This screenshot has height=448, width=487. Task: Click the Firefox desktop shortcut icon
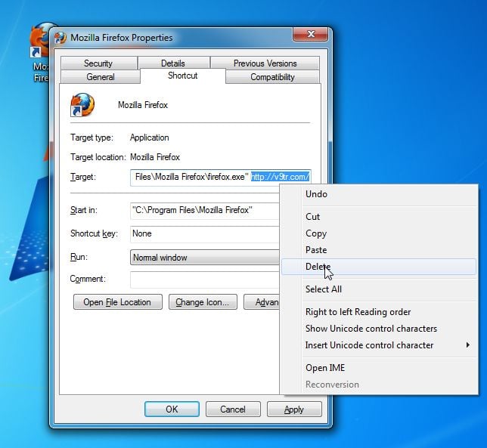[x=40, y=40]
